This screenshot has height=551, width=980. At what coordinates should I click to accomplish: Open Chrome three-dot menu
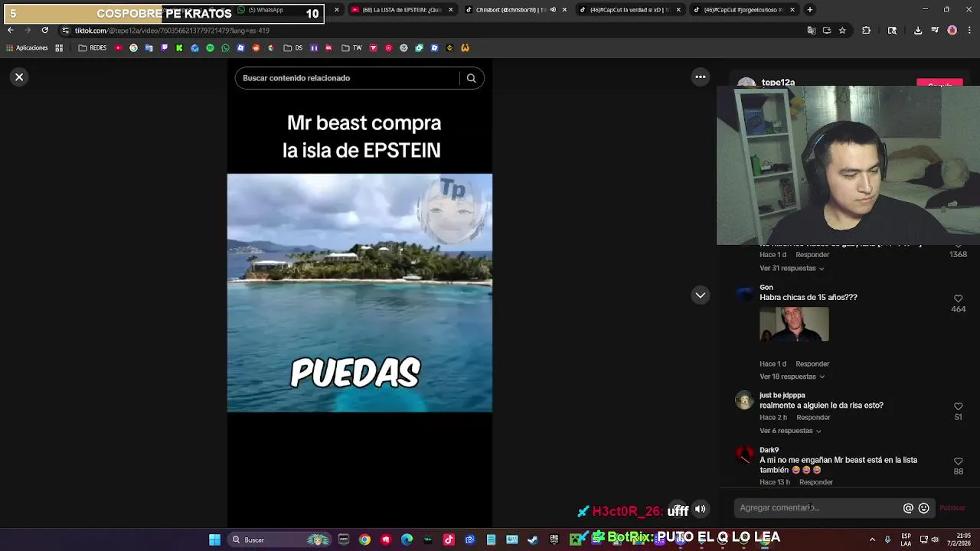pos(969,31)
